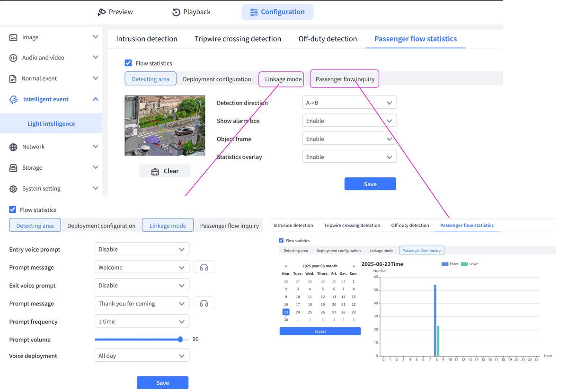Open the Exit voice prompt dropdown

click(x=142, y=285)
